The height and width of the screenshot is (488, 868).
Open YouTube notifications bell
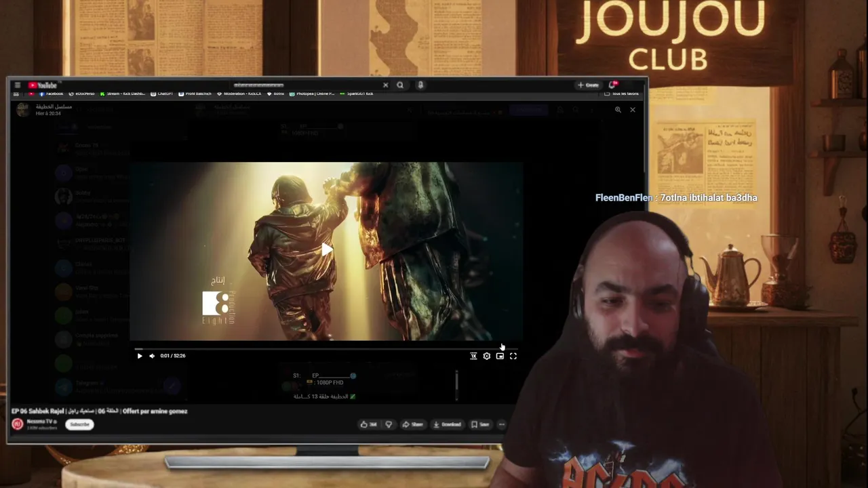click(612, 85)
